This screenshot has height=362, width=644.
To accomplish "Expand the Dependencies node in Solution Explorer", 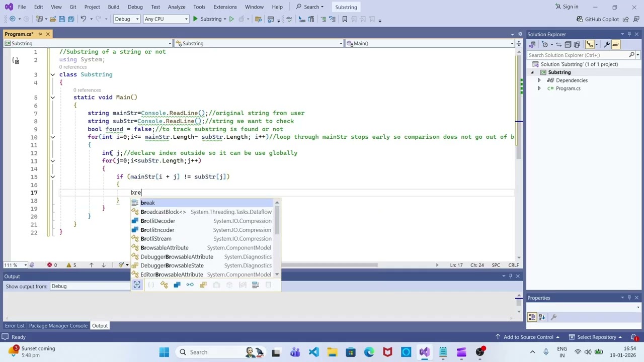I will coord(539,80).
